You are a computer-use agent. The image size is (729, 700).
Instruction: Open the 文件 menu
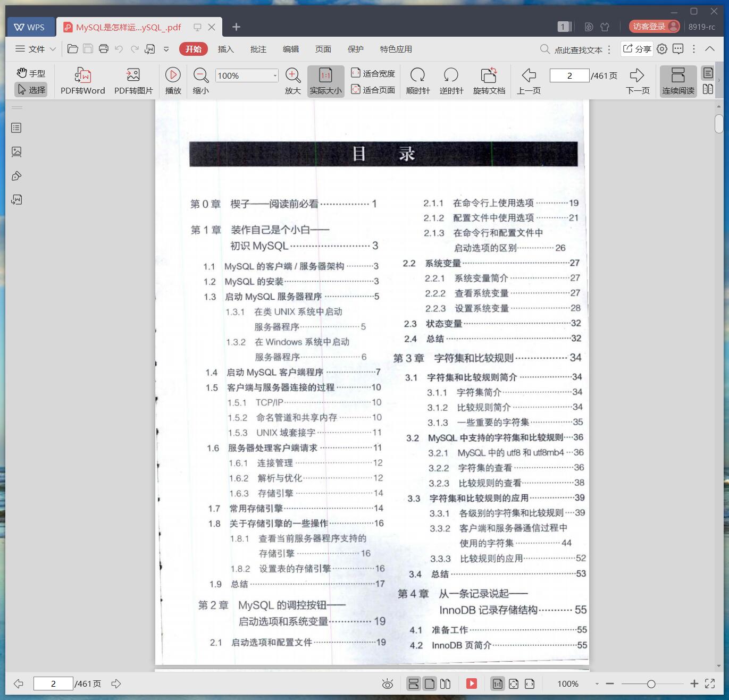[36, 49]
